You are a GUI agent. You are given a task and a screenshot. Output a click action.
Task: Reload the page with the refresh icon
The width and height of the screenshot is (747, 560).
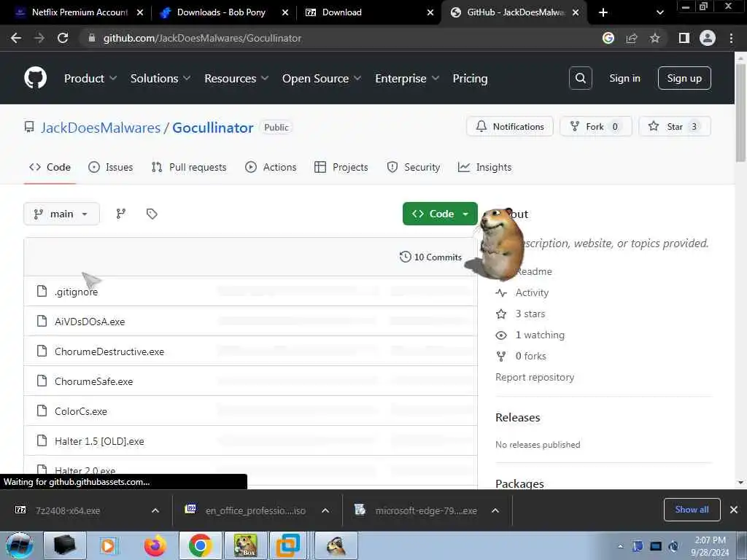63,38
